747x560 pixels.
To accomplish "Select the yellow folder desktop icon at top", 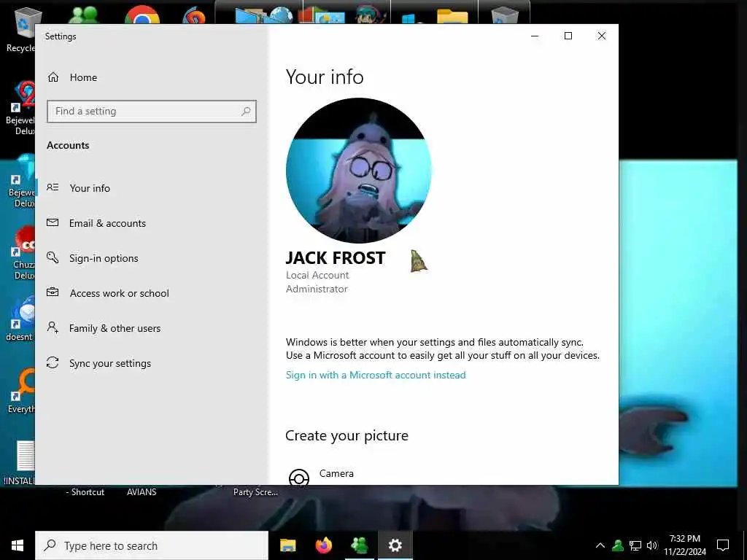I will 452,15.
